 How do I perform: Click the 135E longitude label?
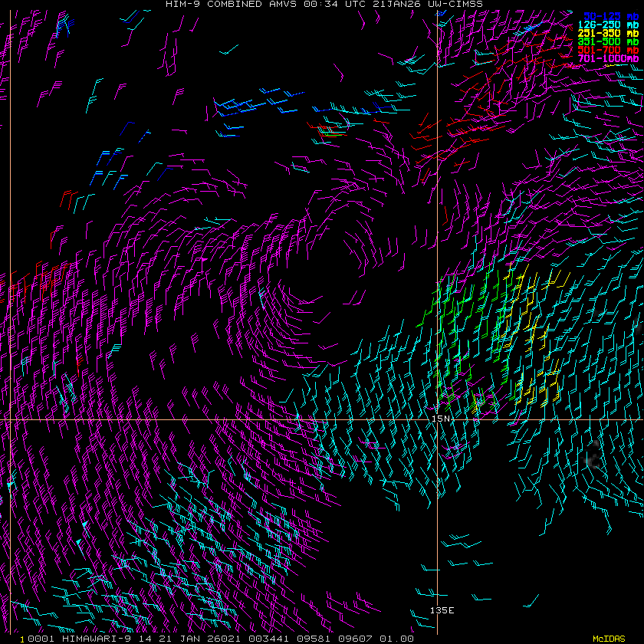coord(442,610)
